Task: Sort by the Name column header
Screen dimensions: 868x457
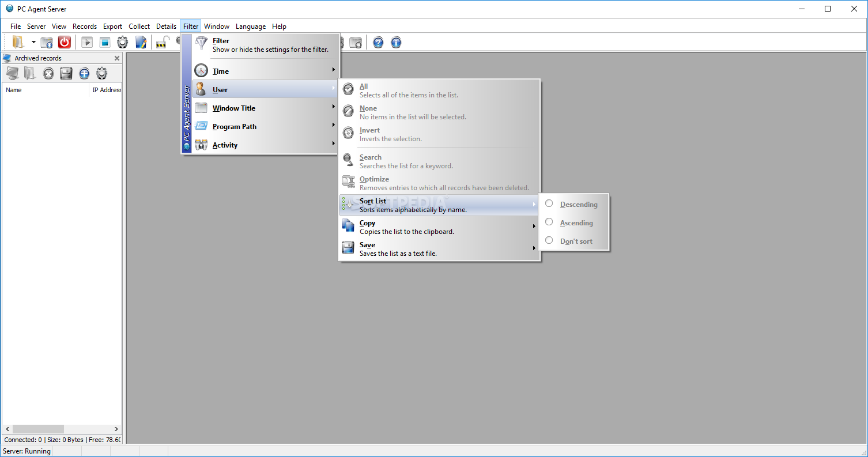Action: (46, 90)
